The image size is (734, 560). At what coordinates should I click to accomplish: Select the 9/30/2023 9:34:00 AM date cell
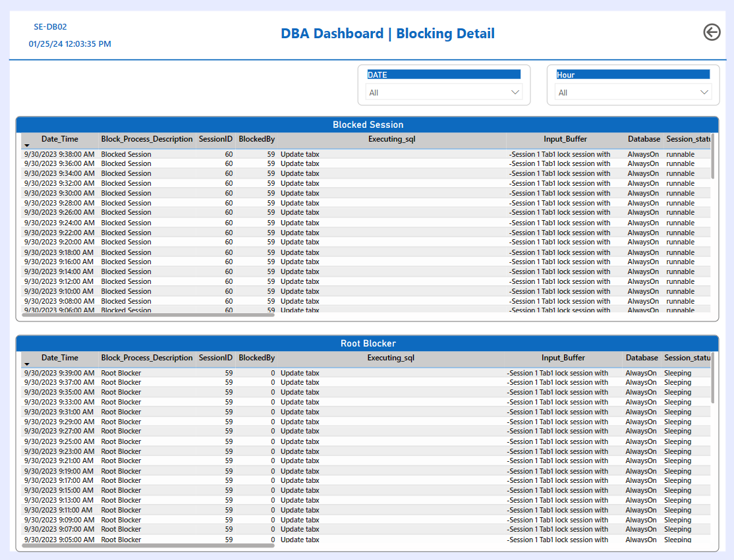[59, 173]
